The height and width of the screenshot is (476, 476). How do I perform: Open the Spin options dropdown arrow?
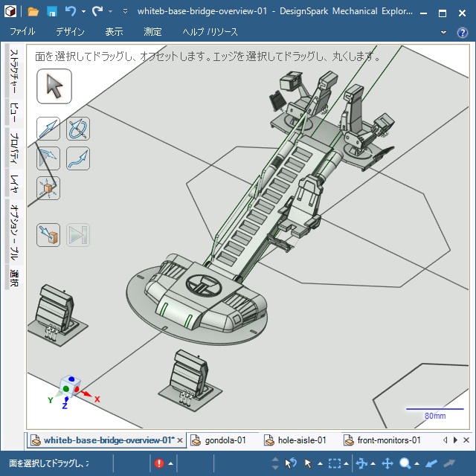373,463
